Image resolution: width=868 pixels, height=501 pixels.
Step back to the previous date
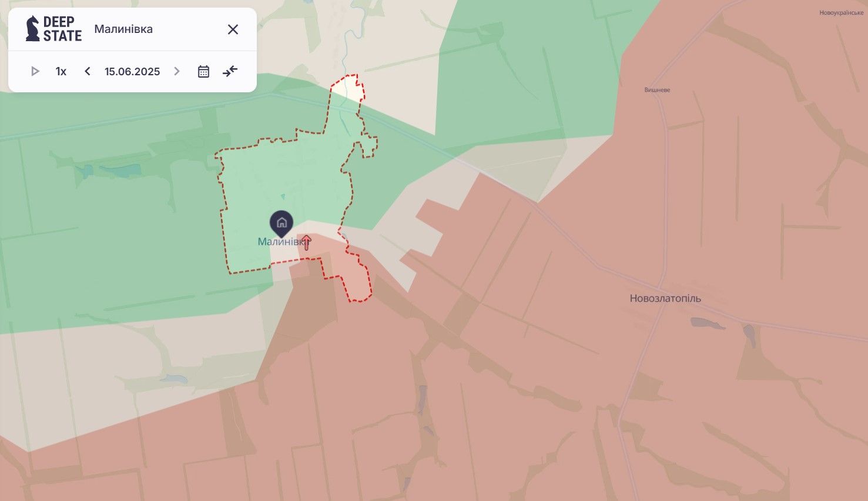[x=88, y=71]
